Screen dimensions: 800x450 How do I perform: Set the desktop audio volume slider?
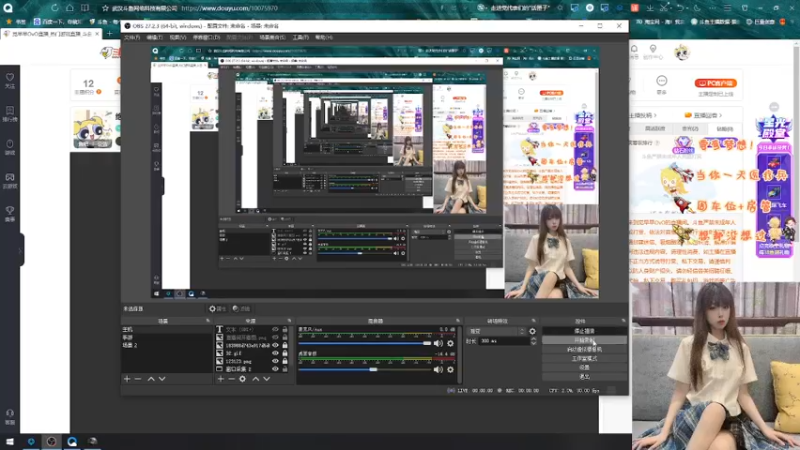point(365,369)
